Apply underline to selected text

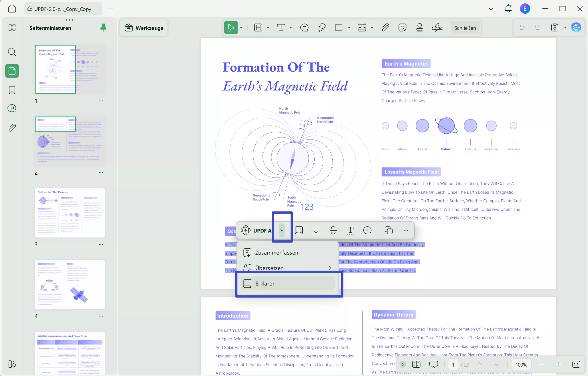pos(316,230)
